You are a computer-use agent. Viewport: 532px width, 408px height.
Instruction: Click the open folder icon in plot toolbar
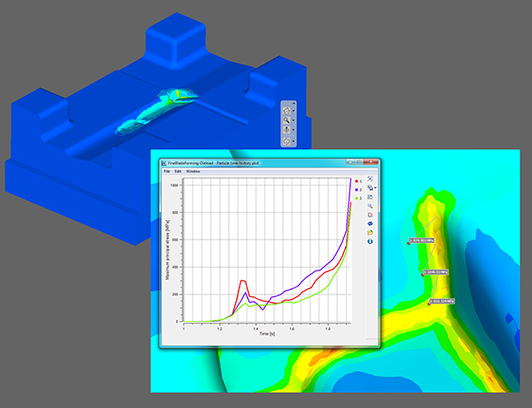click(x=370, y=232)
